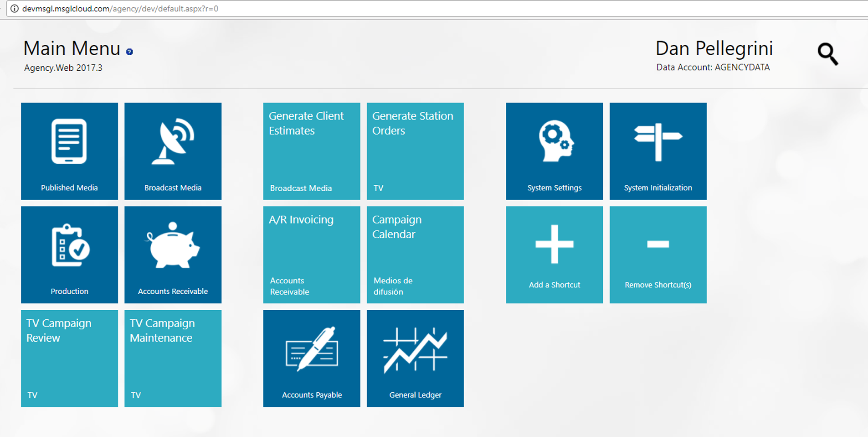Image resolution: width=868 pixels, height=437 pixels.
Task: Open the TV Campaign Maintenance shortcut
Action: [173, 358]
